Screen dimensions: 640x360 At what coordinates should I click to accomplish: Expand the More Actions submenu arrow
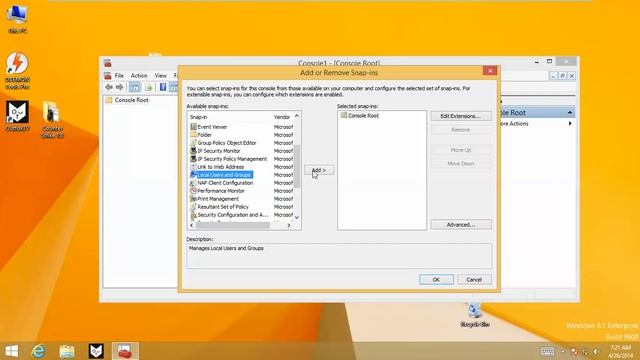click(570, 123)
